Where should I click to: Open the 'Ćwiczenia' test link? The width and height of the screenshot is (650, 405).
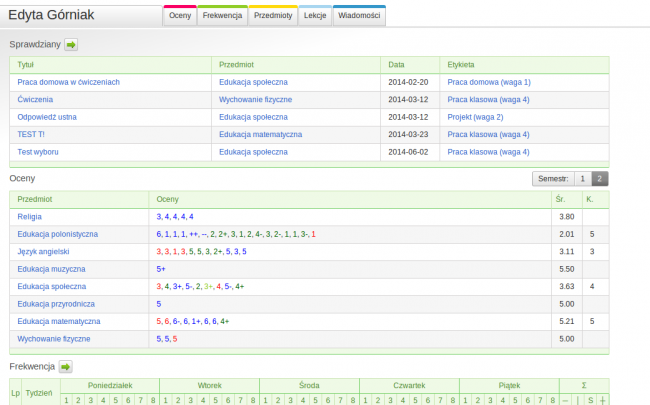(x=35, y=99)
